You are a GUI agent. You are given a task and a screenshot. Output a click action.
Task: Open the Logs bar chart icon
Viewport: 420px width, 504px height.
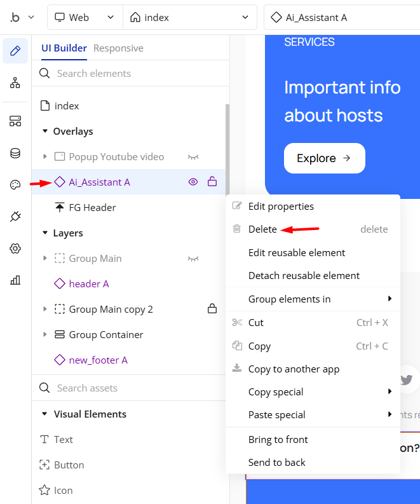[15, 280]
